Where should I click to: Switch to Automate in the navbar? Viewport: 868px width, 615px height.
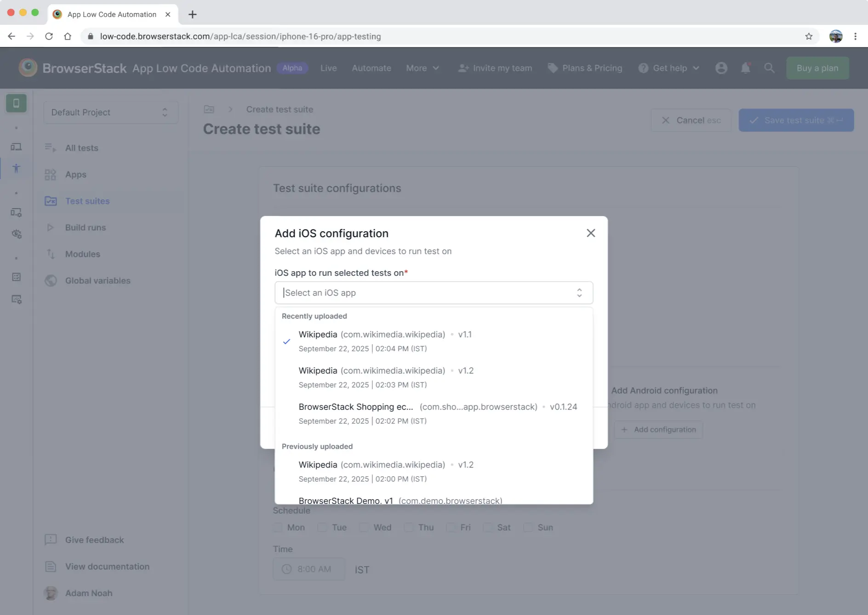click(x=371, y=68)
